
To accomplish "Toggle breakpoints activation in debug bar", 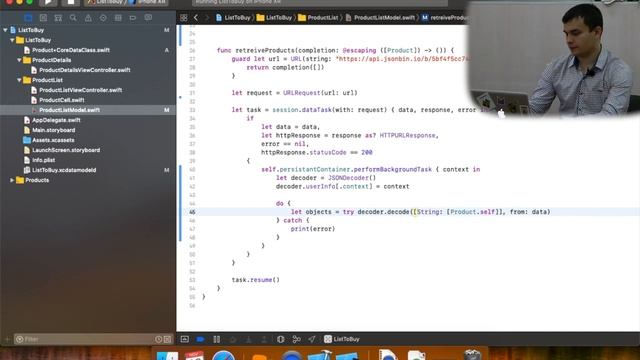I will (200, 339).
